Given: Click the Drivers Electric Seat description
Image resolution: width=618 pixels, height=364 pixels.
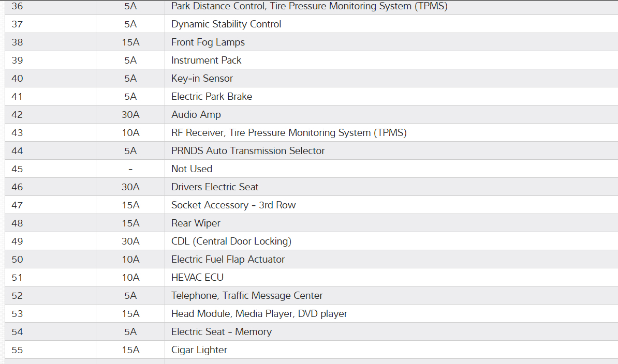Looking at the screenshot, I should (x=215, y=187).
